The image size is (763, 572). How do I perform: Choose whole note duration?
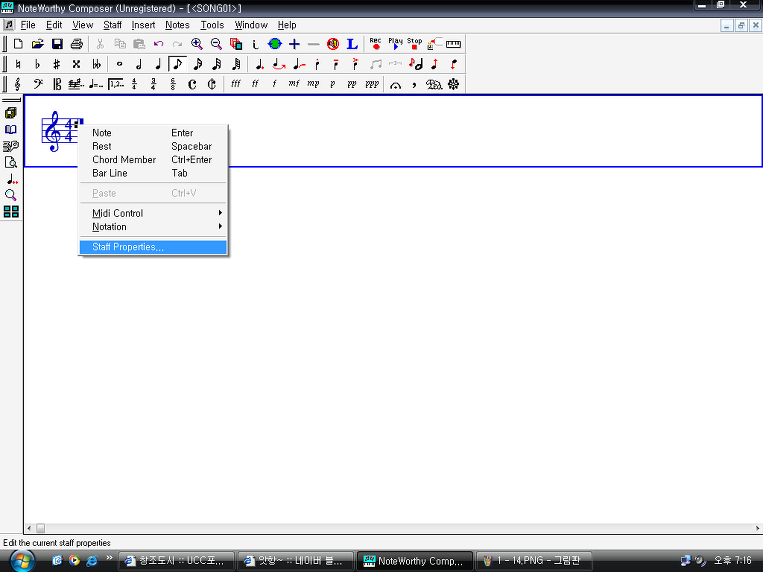pos(119,64)
